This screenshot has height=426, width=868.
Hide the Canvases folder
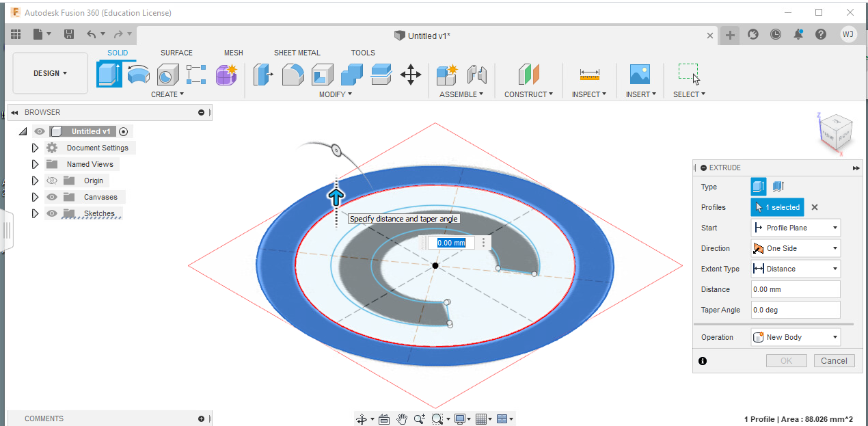pyautogui.click(x=51, y=196)
